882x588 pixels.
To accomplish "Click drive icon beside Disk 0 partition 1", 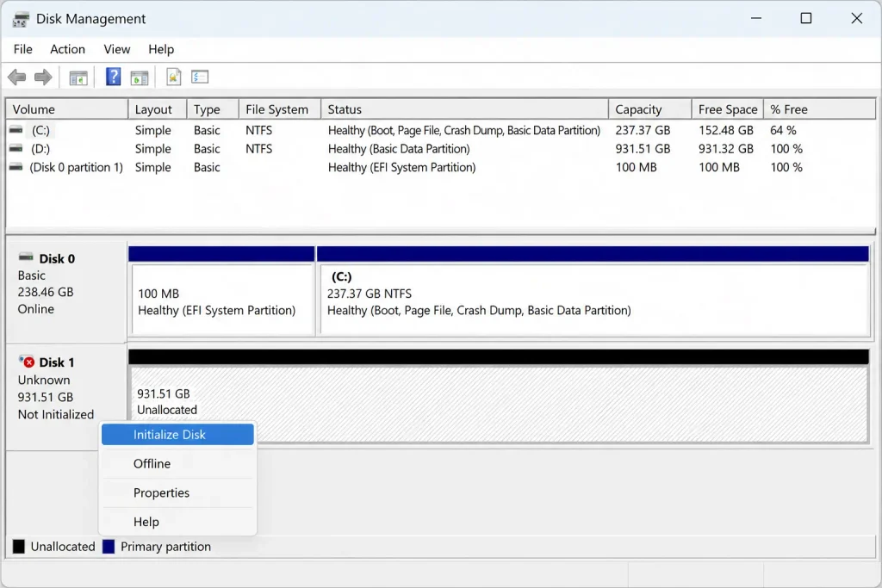I will (16, 167).
